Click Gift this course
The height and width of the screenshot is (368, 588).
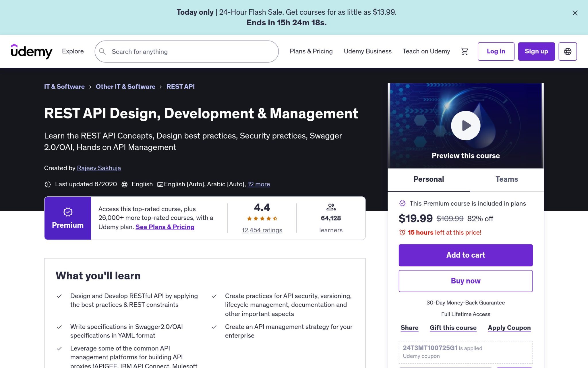pyautogui.click(x=453, y=328)
